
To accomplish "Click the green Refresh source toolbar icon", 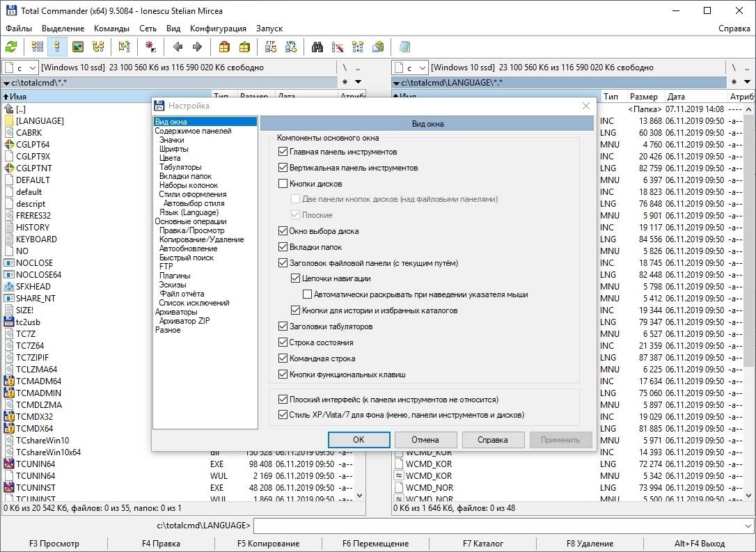I will point(11,47).
